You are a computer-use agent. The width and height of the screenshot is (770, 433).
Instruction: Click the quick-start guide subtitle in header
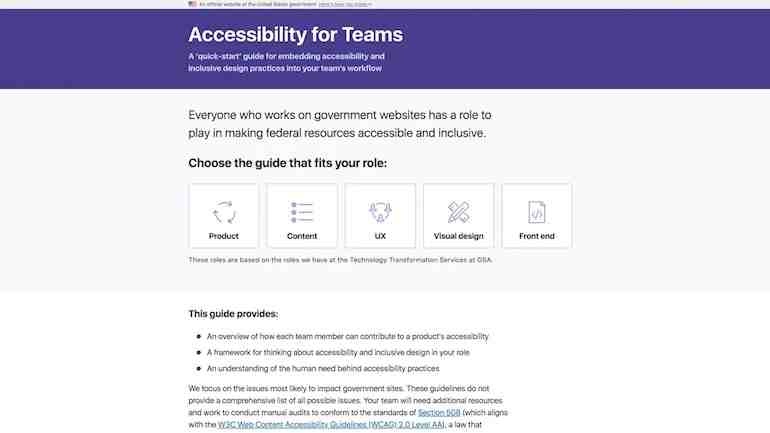[286, 62]
